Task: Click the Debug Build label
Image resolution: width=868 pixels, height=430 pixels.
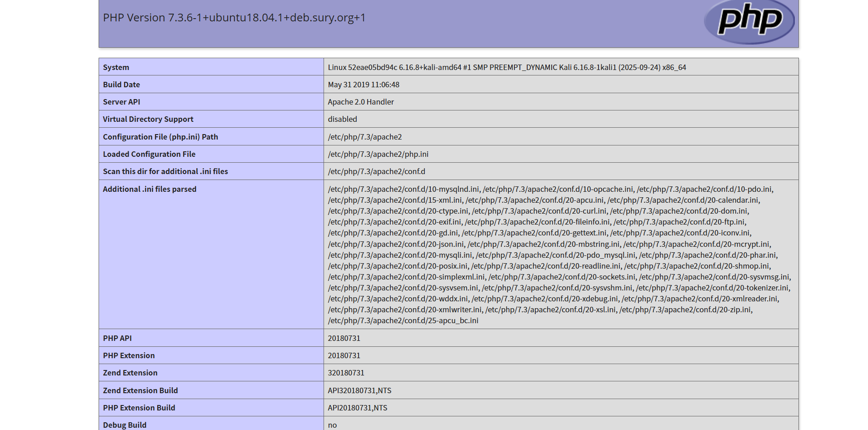Action: click(x=125, y=425)
